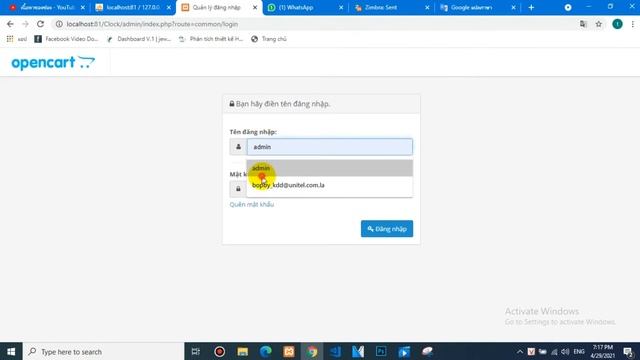Open the taskbar clock and date

[603, 351]
